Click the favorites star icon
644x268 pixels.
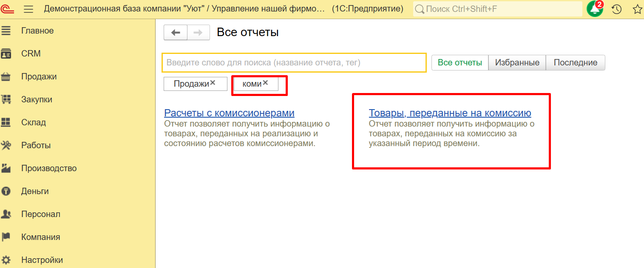tap(637, 9)
